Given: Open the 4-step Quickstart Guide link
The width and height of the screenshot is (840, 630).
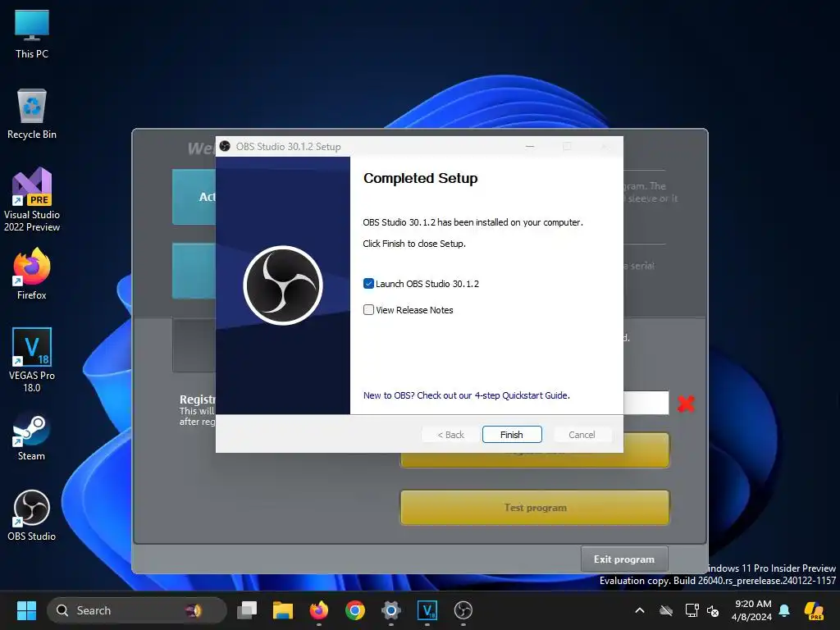Looking at the screenshot, I should 467,395.
